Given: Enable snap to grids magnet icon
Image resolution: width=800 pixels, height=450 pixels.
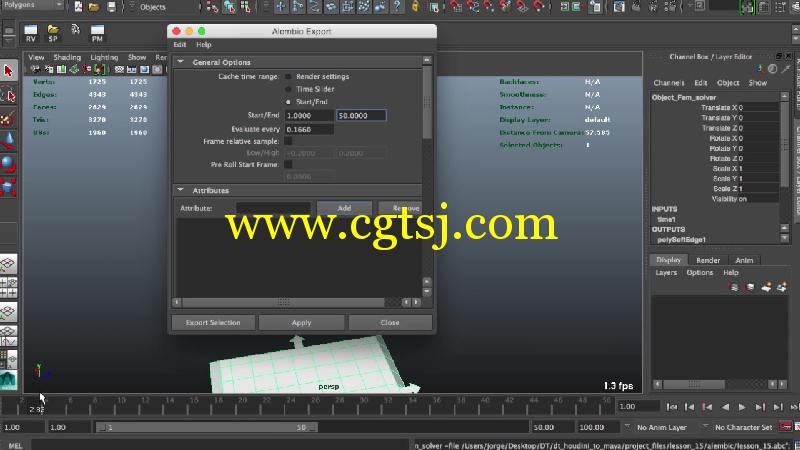Looking at the screenshot, I should click(x=456, y=7).
